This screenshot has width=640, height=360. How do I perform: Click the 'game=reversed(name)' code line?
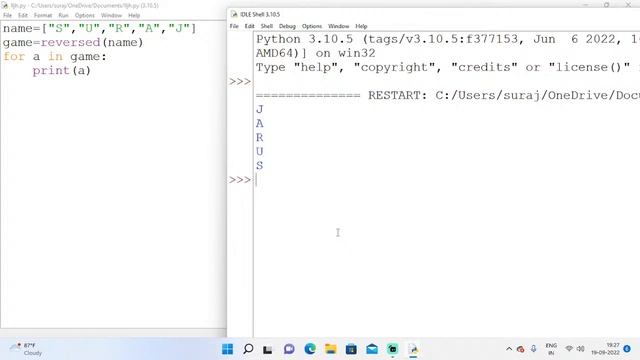73,42
